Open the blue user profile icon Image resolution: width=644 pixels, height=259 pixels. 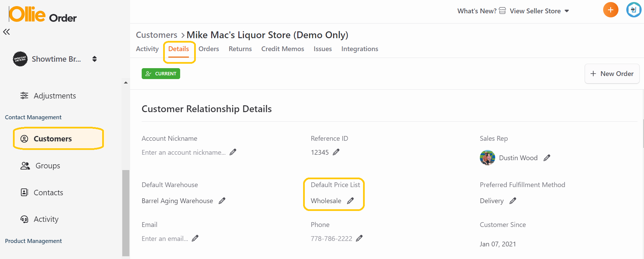(633, 10)
